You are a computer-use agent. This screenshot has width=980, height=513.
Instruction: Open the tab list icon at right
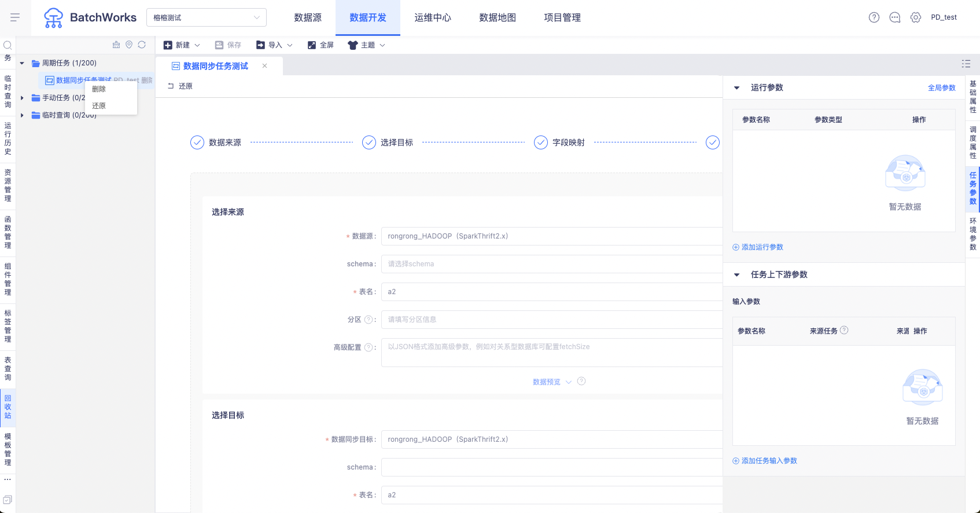click(966, 64)
